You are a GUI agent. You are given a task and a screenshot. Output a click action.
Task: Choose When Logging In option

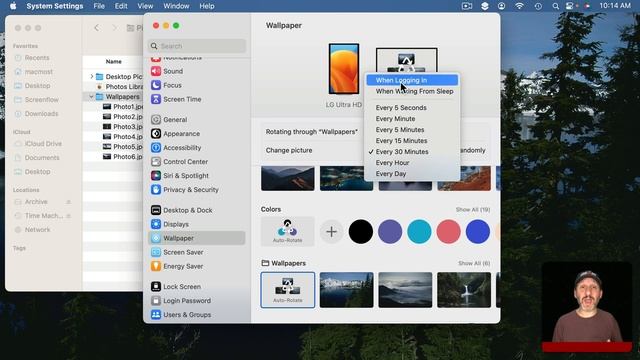[412, 80]
